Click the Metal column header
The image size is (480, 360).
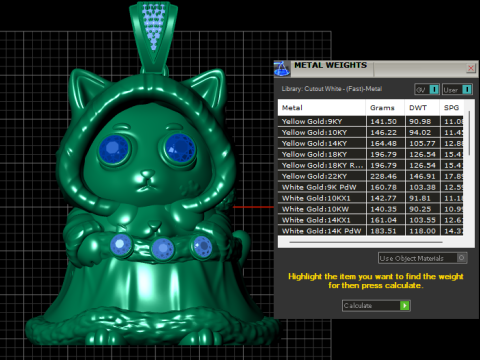[x=321, y=108]
